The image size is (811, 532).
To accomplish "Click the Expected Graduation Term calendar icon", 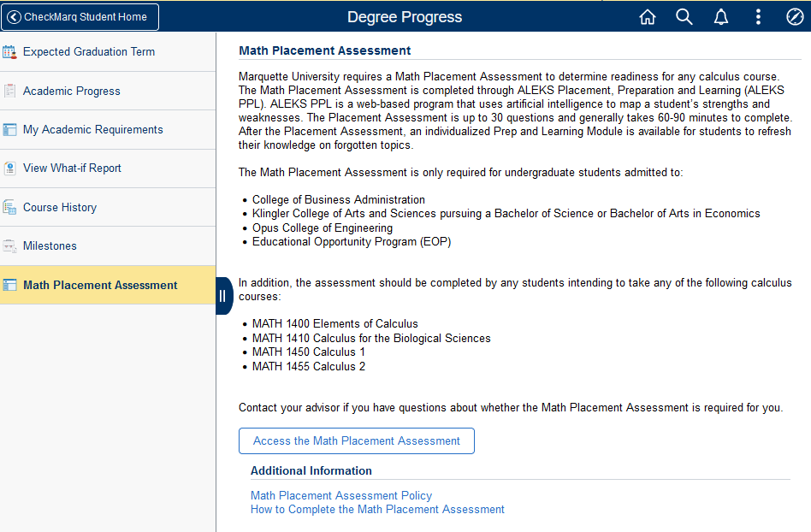I will point(10,52).
